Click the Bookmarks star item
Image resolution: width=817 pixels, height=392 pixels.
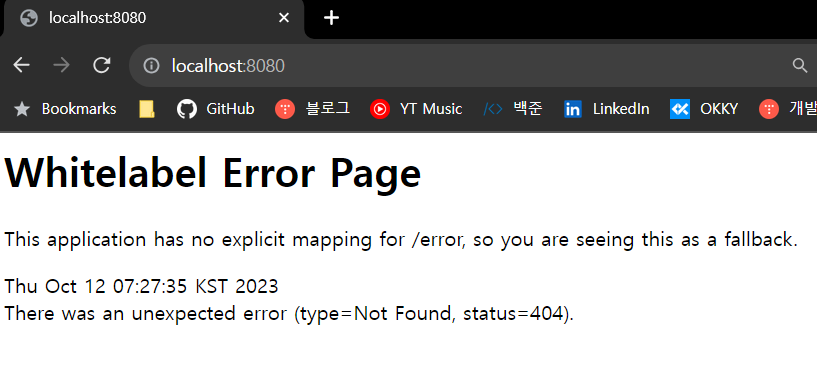[x=65, y=109]
